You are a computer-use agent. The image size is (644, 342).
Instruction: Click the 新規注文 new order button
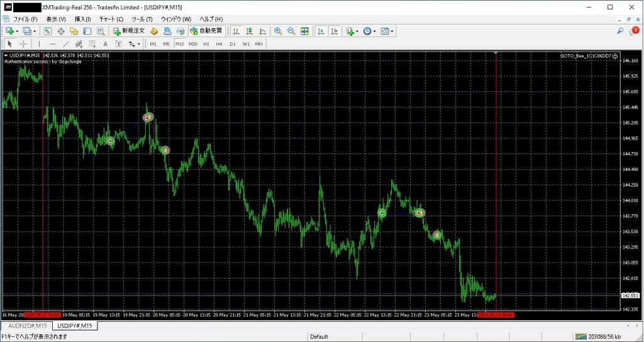129,31
